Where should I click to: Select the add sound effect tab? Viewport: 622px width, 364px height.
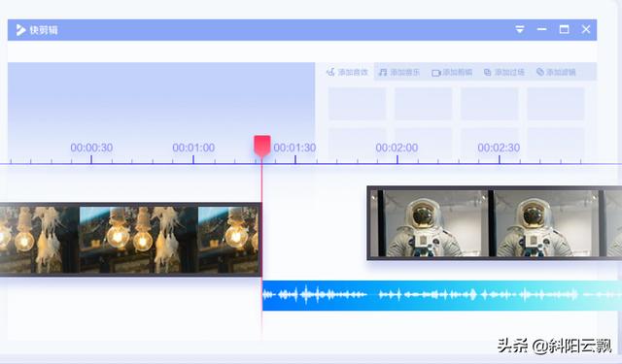tap(347, 72)
